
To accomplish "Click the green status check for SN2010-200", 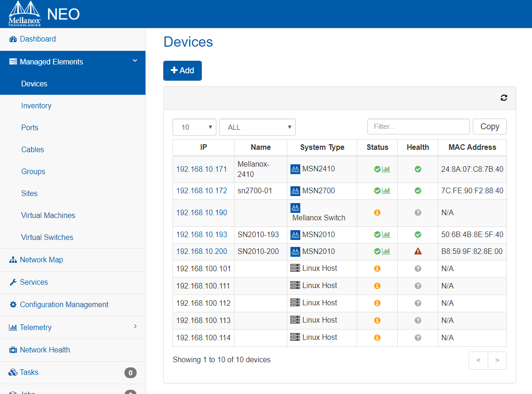I will [377, 251].
